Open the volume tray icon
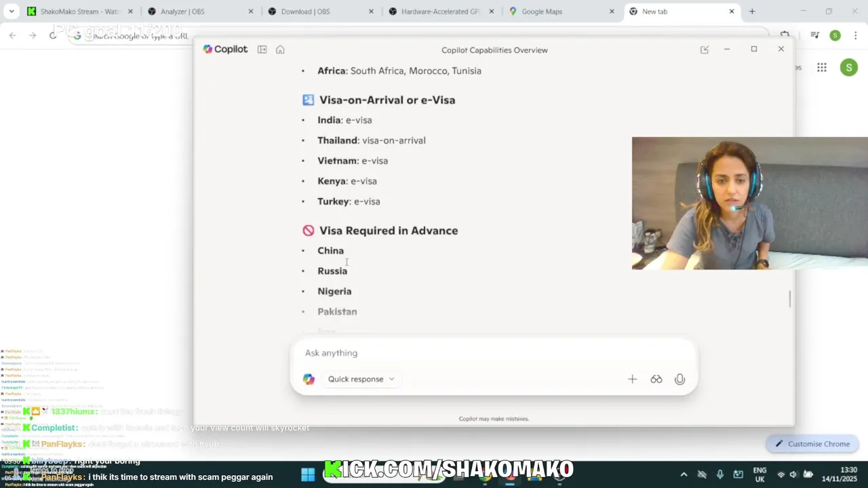The image size is (868, 488). click(793, 474)
